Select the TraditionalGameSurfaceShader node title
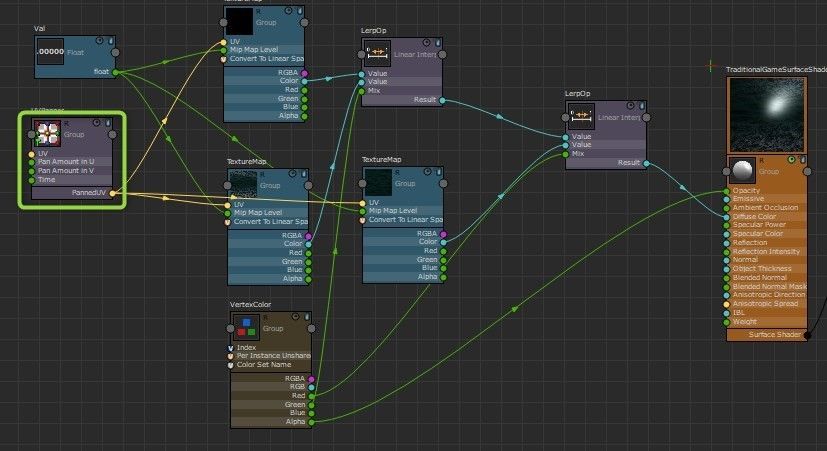 click(x=776, y=70)
